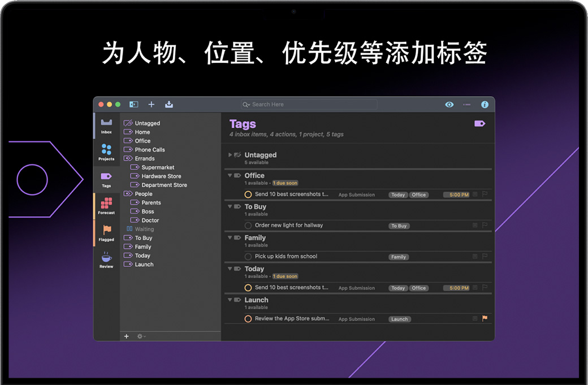
Task: Click the add plus button in toolbar
Action: click(151, 105)
